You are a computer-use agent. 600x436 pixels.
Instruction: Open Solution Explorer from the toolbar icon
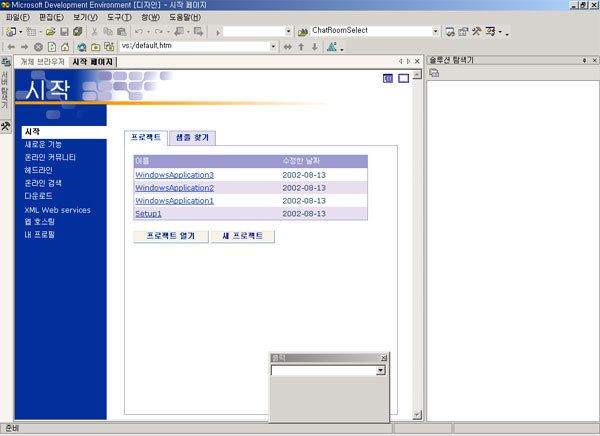click(x=450, y=32)
